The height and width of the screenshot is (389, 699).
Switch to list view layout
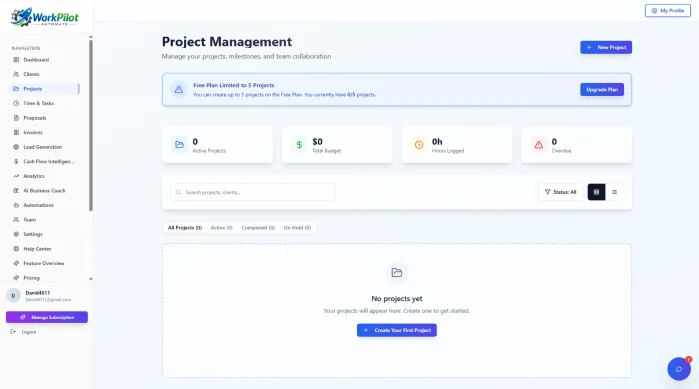[x=614, y=192]
